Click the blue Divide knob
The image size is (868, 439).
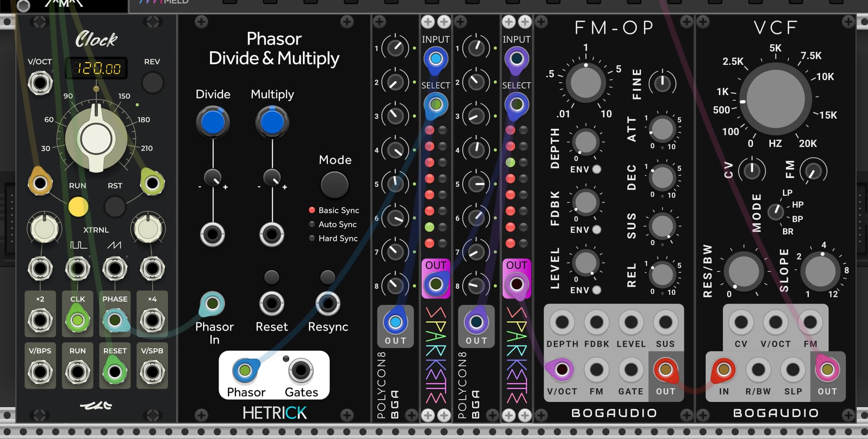212,122
